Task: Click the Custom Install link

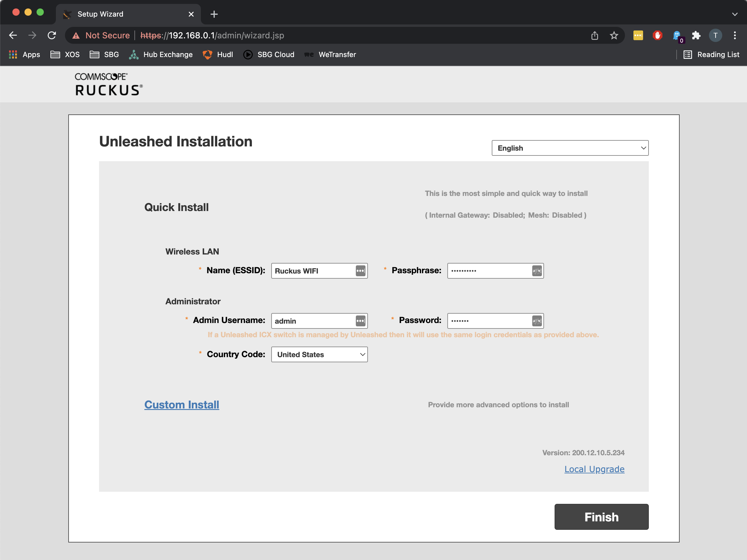Action: pyautogui.click(x=182, y=405)
